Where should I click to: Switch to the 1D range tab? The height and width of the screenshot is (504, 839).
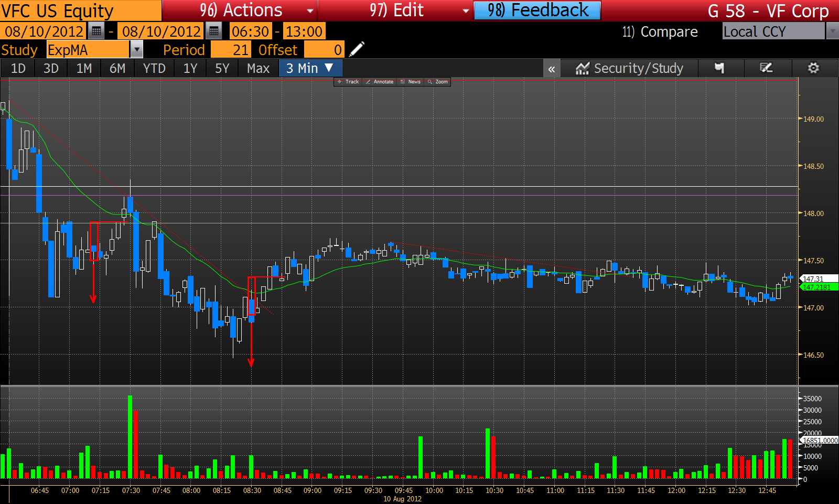click(18, 68)
